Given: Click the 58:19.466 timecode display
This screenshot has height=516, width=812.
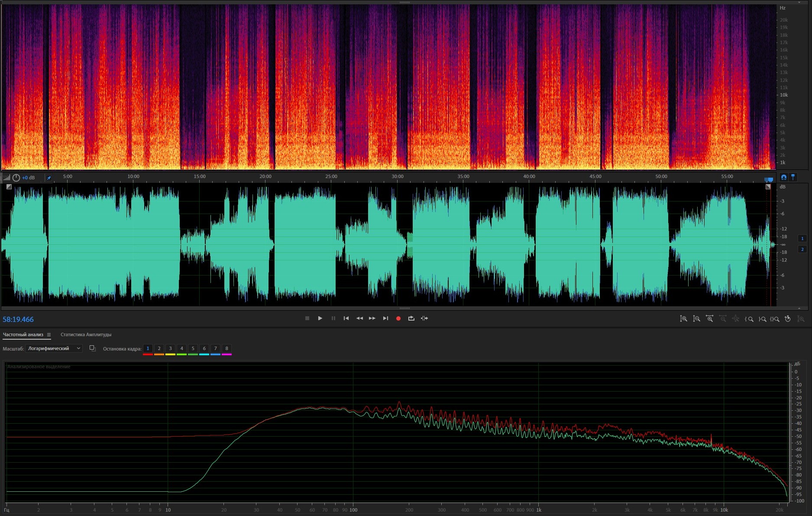Looking at the screenshot, I should point(18,319).
